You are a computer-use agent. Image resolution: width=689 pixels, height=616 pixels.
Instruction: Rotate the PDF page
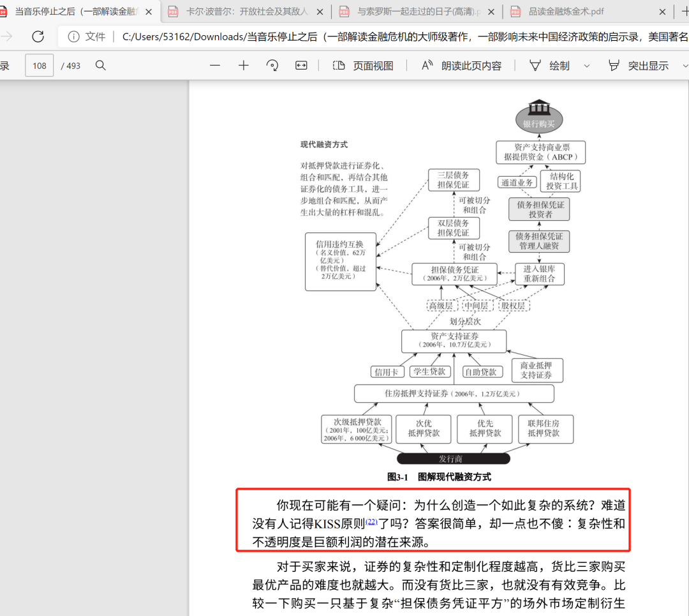pyautogui.click(x=272, y=66)
